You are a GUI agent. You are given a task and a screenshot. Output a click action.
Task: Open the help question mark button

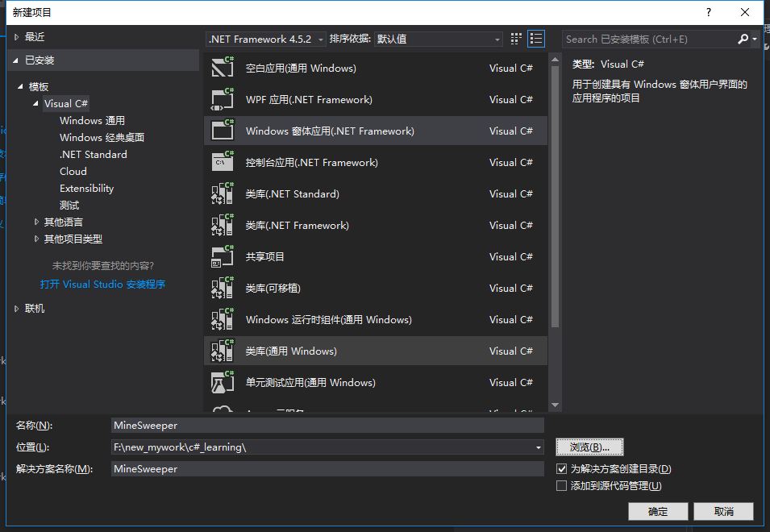(708, 12)
